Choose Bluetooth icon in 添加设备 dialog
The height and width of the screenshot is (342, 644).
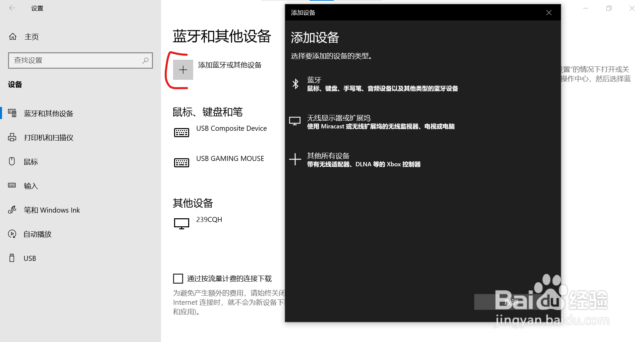point(295,84)
